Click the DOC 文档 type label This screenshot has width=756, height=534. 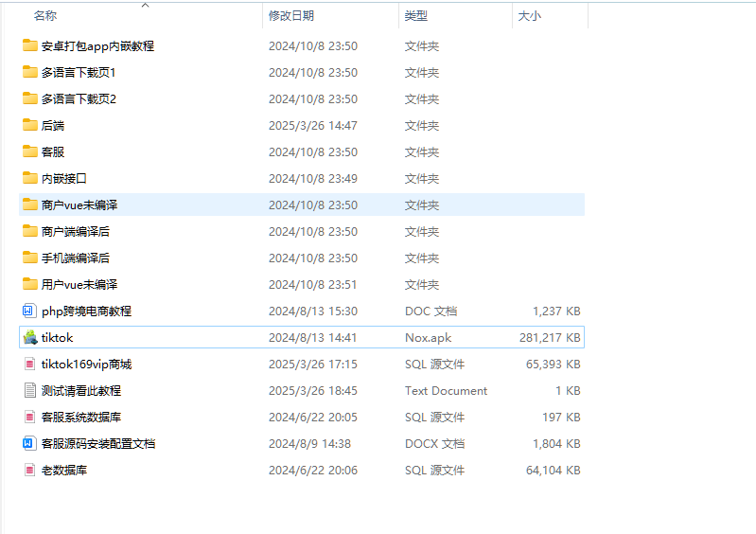(431, 311)
